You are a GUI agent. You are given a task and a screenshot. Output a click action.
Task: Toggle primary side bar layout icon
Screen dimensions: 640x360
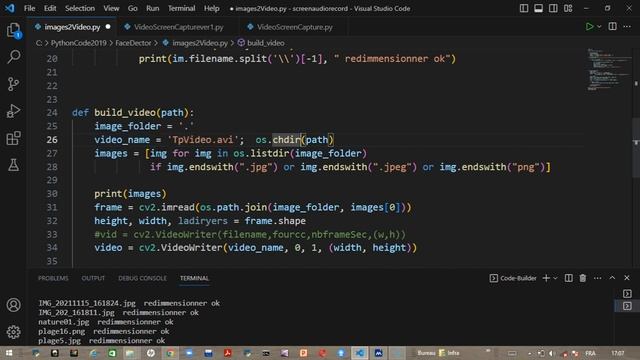click(x=524, y=8)
